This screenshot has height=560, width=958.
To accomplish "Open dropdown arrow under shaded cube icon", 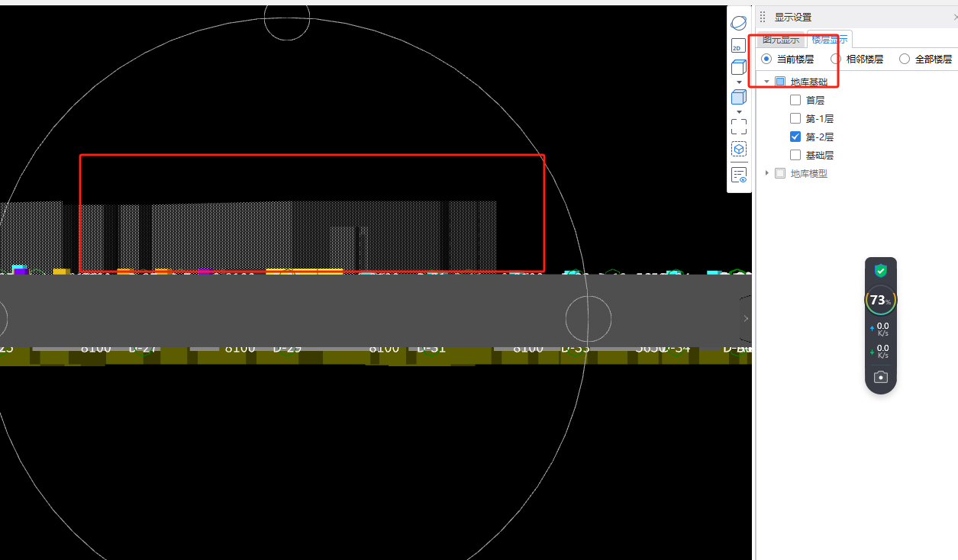I will (x=739, y=111).
